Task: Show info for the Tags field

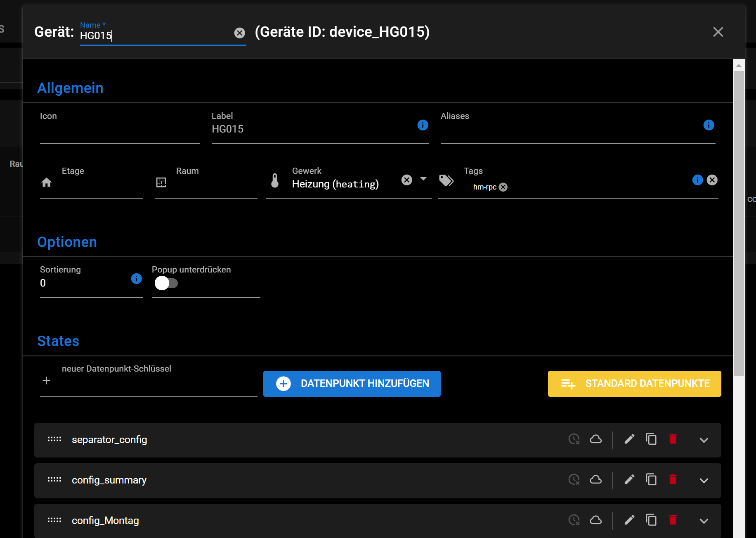Action: click(697, 180)
